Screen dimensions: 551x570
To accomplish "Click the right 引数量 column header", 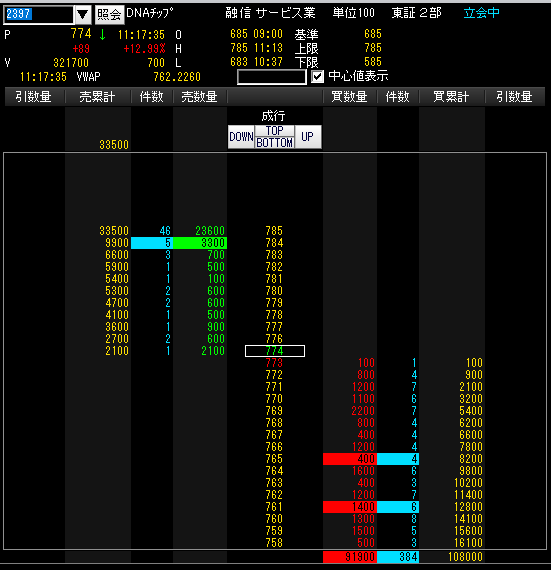I will coord(514,97).
